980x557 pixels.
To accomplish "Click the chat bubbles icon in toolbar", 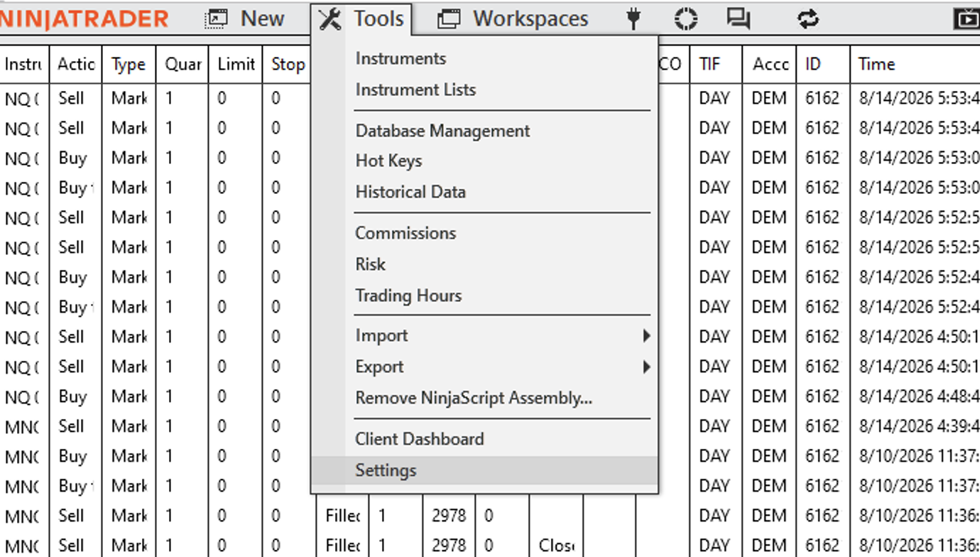I will click(x=739, y=18).
